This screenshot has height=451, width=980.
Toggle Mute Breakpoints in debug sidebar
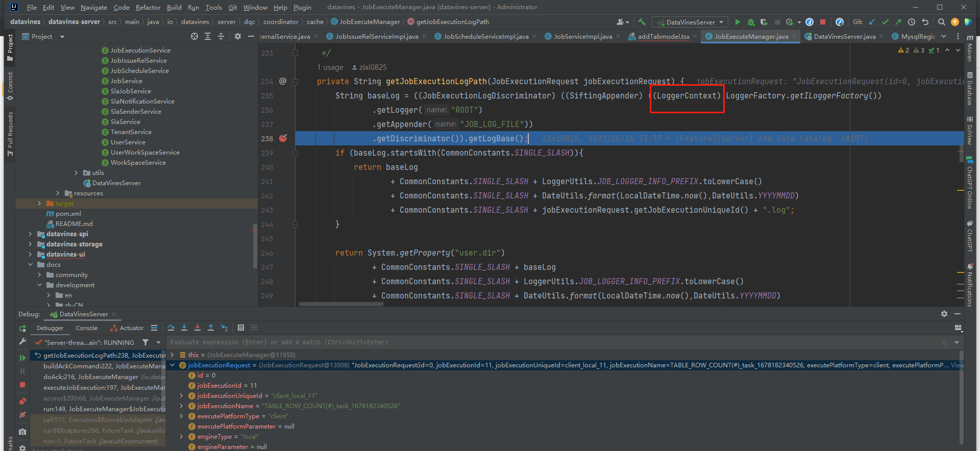[x=22, y=415]
